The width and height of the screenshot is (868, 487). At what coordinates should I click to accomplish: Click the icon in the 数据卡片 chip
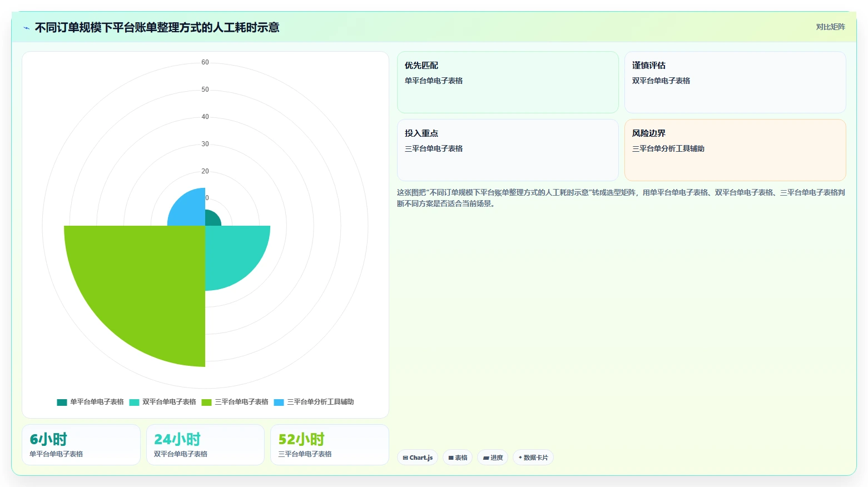pyautogui.click(x=520, y=458)
